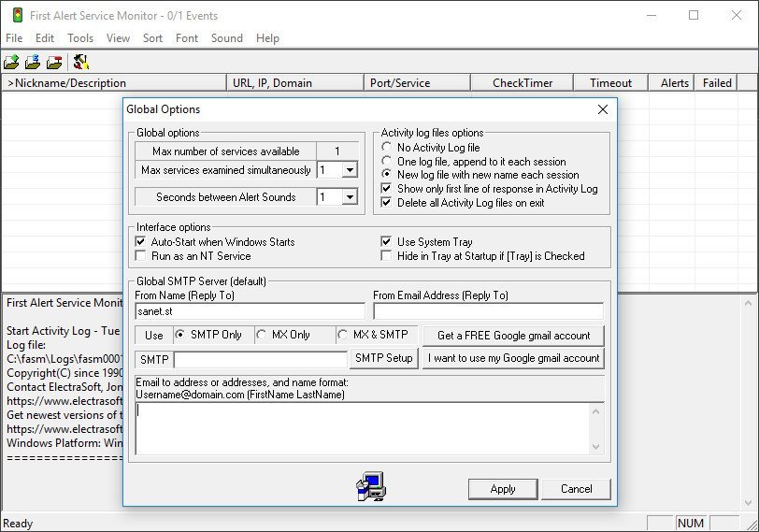Click the Edit service toolbar icon
The width and height of the screenshot is (759, 532).
point(33,63)
